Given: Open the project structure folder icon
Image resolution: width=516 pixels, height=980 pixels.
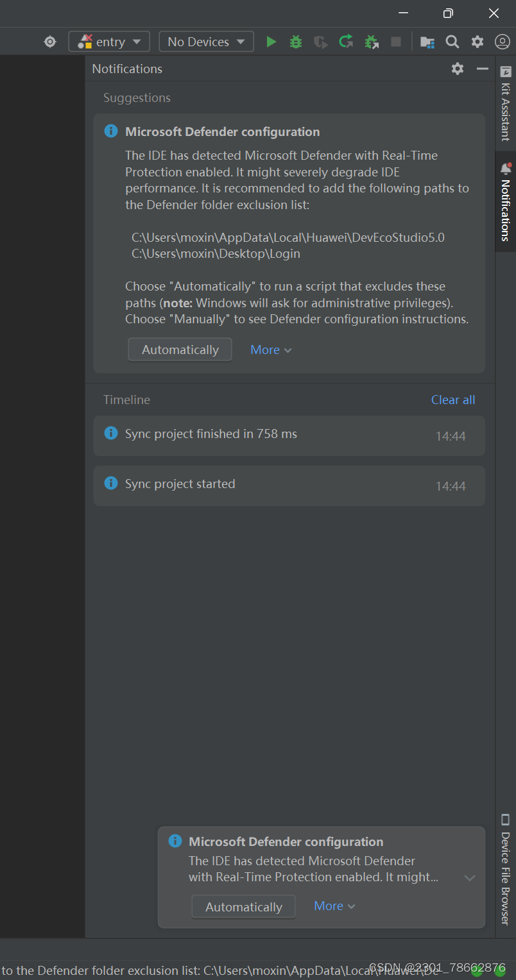Looking at the screenshot, I should point(427,42).
